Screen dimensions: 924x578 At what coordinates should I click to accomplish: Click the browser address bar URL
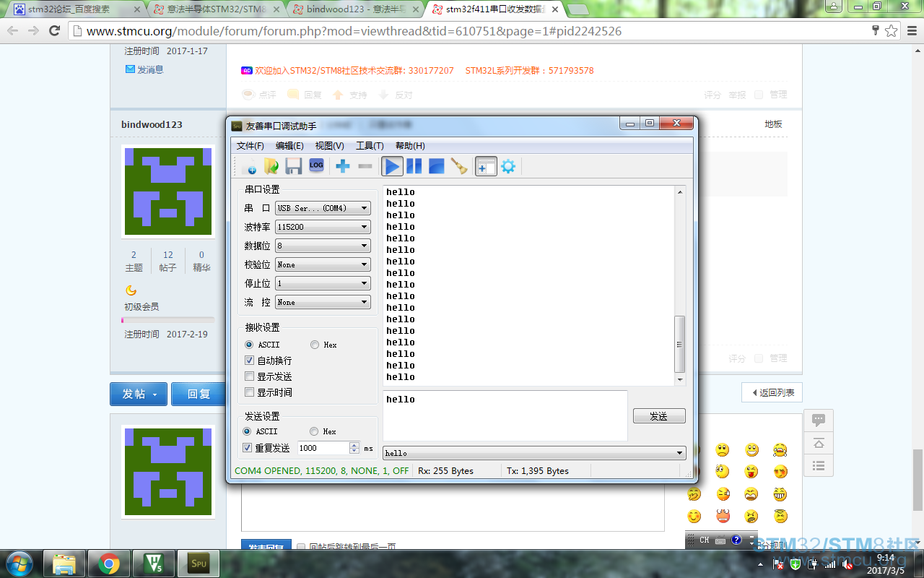coord(354,31)
